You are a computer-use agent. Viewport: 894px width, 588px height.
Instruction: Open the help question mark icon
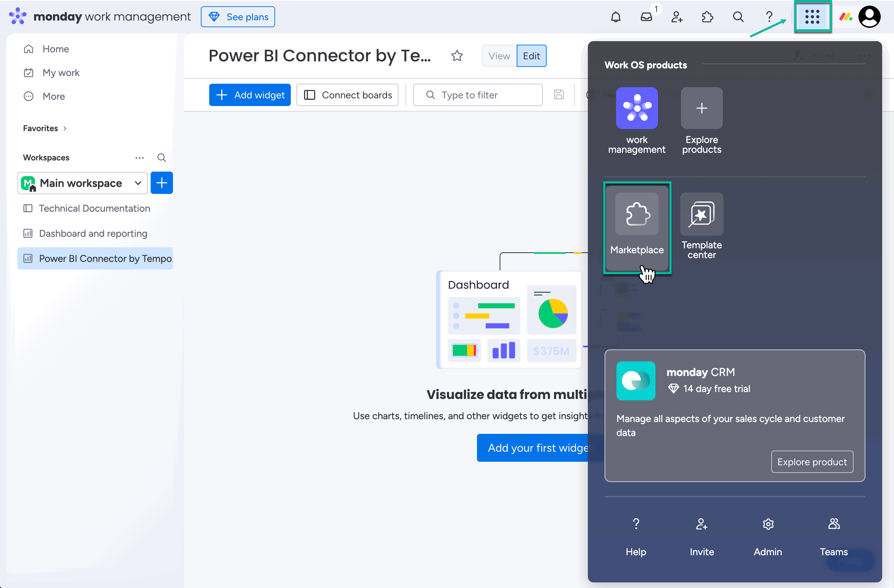pos(769,16)
